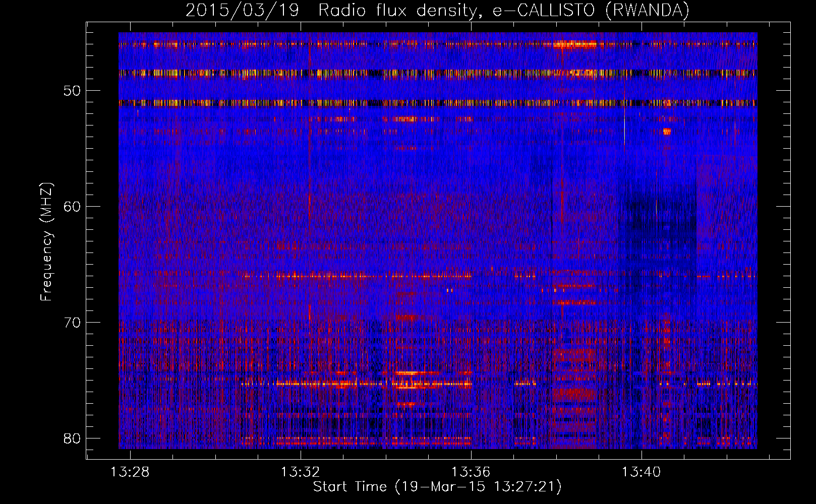Click the 13:36 time tick label

471,472
